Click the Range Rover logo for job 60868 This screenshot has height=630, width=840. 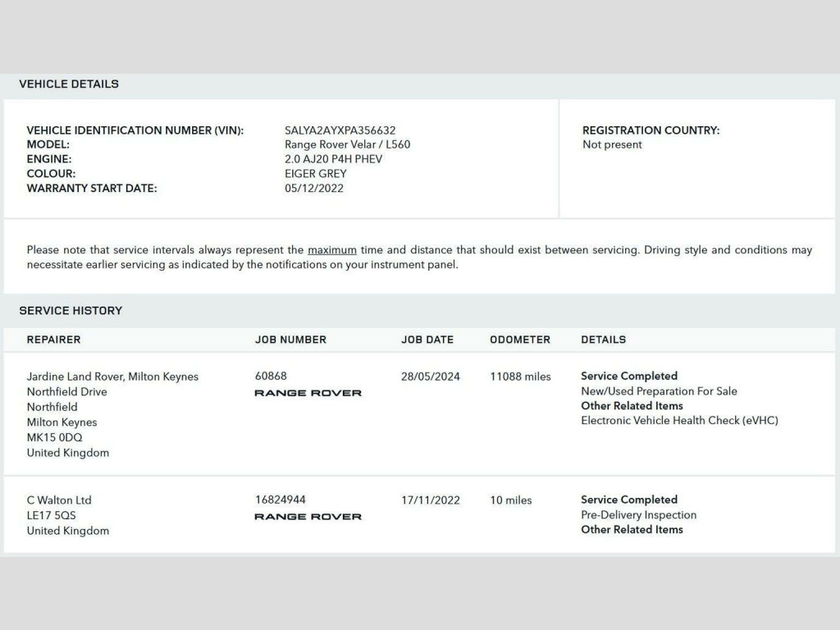[308, 393]
